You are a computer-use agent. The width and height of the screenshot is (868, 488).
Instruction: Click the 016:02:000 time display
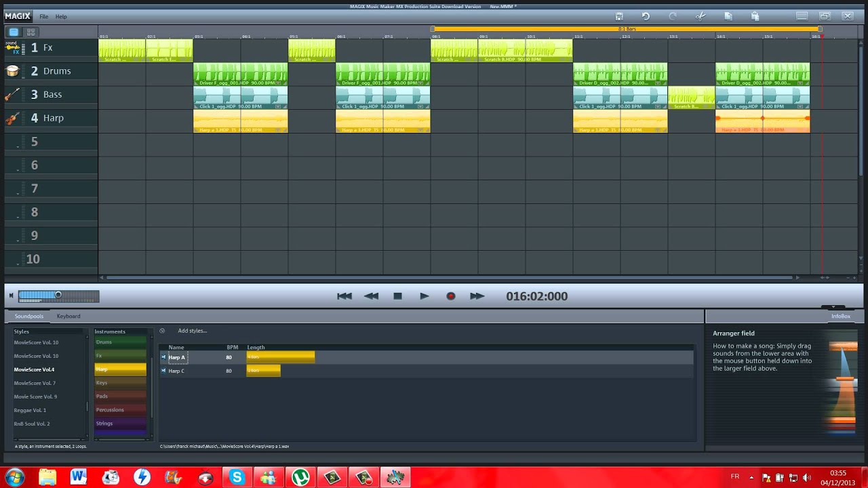coord(537,296)
